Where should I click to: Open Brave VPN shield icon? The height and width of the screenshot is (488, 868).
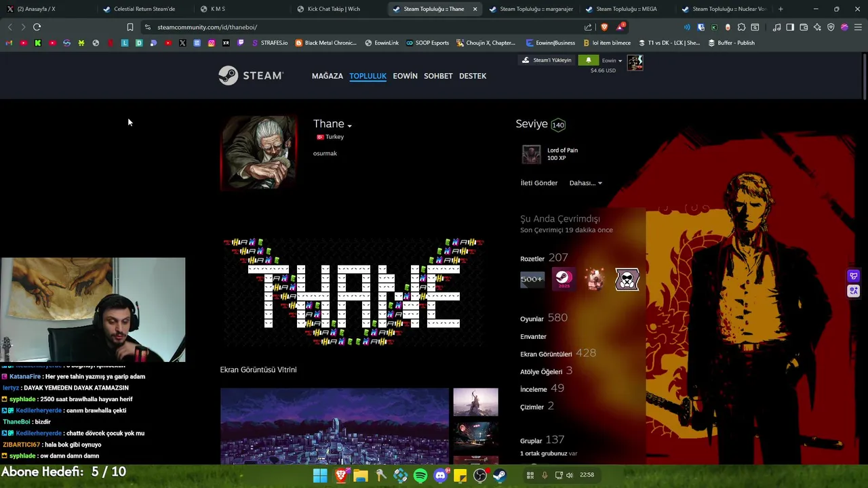831,27
